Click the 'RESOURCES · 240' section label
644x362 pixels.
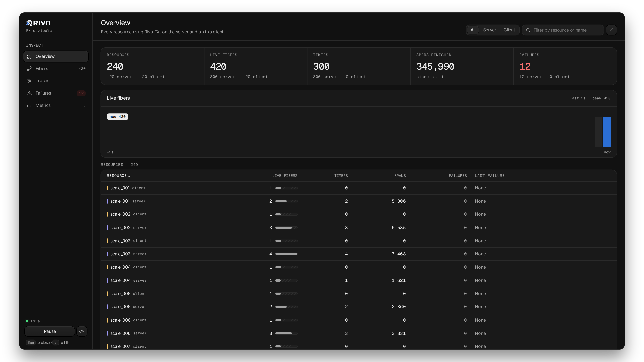pos(119,165)
